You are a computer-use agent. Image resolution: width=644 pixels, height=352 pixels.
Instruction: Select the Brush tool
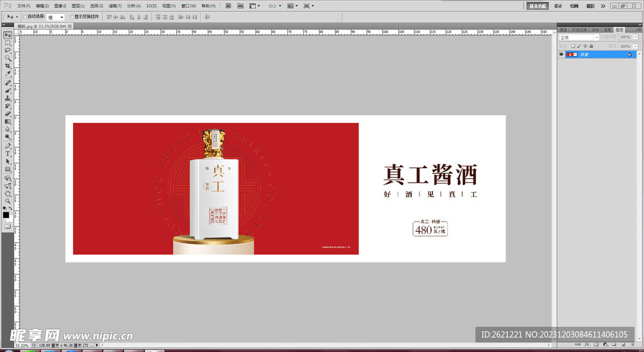pyautogui.click(x=8, y=91)
